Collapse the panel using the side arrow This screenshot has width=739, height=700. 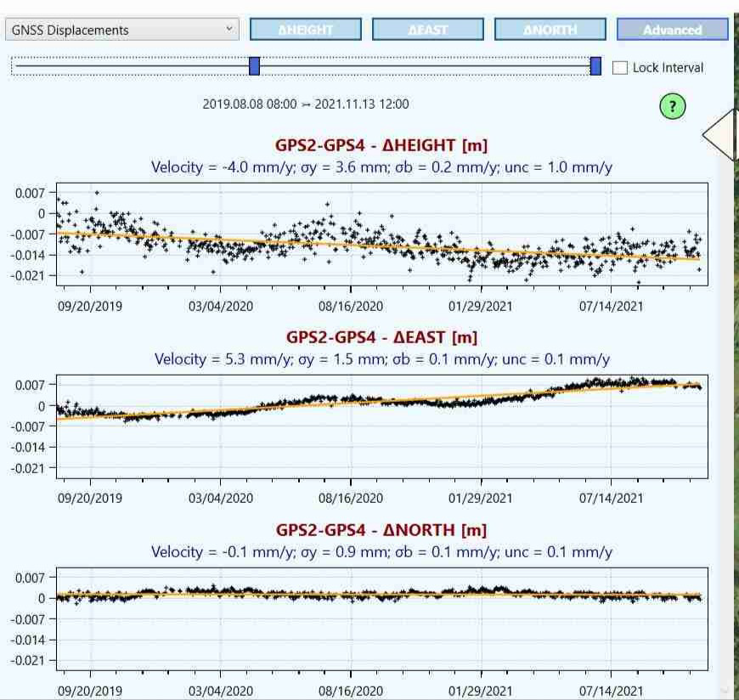pyautogui.click(x=719, y=135)
